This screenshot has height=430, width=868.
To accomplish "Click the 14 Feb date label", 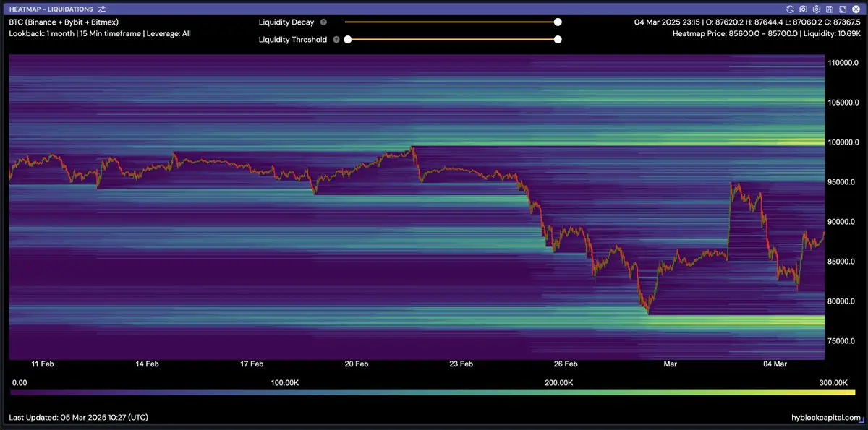I will (x=147, y=365).
